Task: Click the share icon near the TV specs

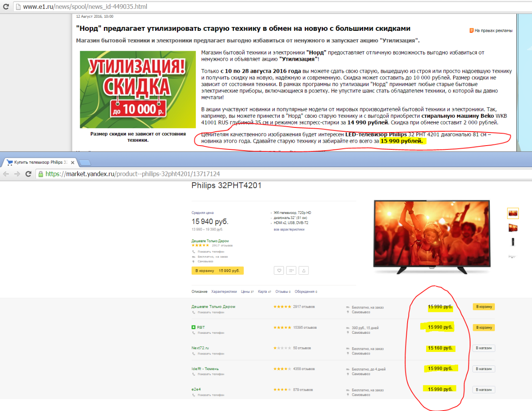Action: [x=304, y=270]
